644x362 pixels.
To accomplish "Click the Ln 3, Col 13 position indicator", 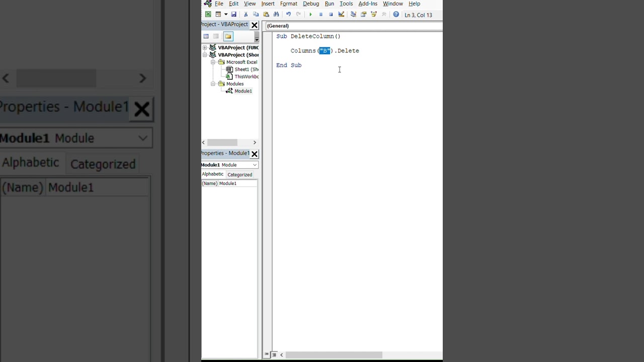I will [x=418, y=15].
